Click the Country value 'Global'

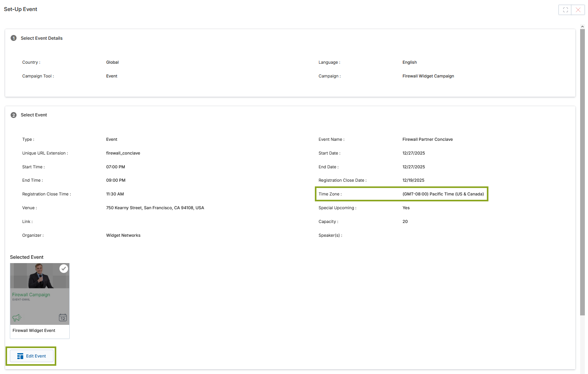(113, 63)
